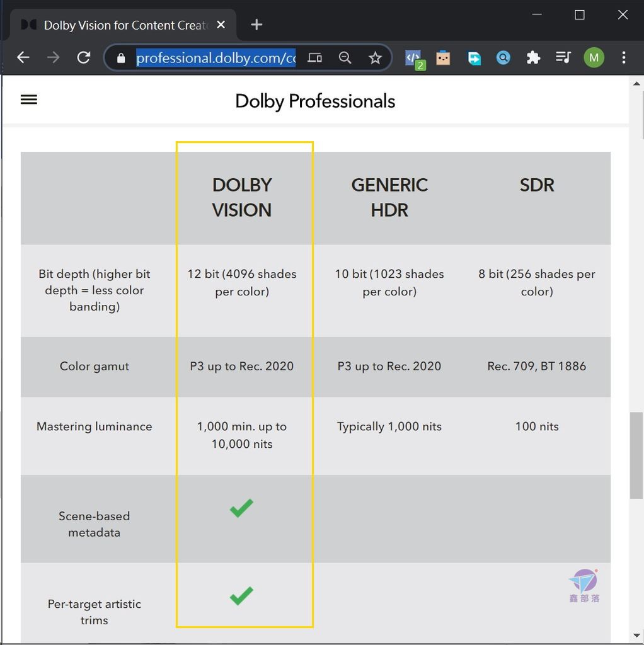Click the browser forward arrow
Viewport: 644px width, 645px height.
54,57
